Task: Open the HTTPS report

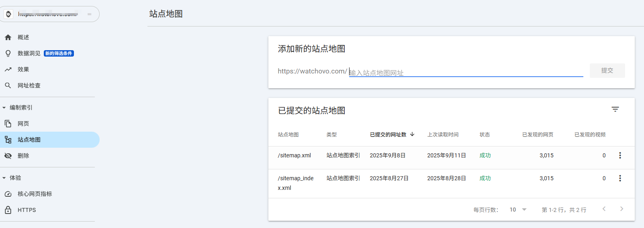Action: point(27,210)
